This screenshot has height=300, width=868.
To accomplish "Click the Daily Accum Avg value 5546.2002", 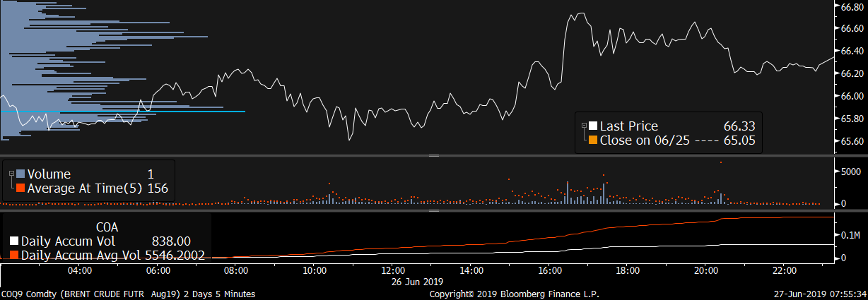I will (175, 255).
